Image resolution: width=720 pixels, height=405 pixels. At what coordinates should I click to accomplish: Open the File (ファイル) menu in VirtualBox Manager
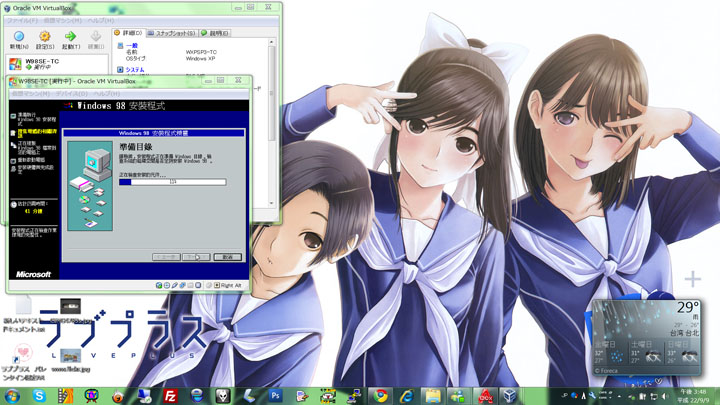point(22,21)
